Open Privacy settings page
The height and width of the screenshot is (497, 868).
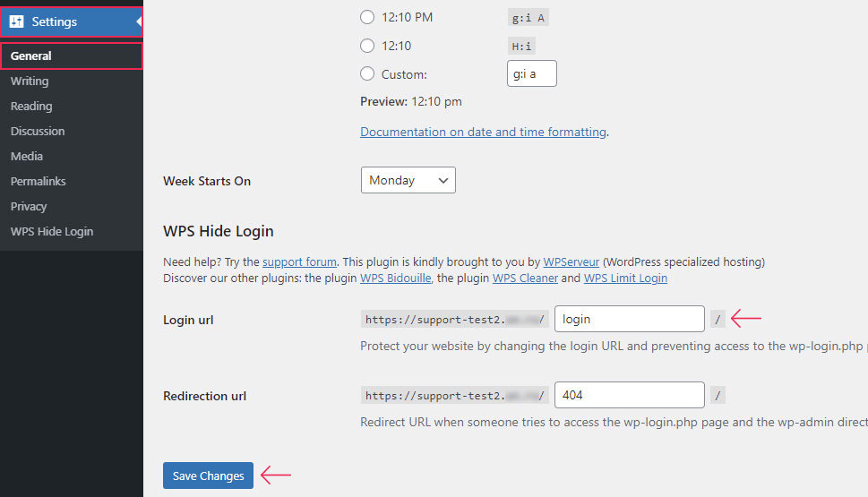click(x=29, y=207)
